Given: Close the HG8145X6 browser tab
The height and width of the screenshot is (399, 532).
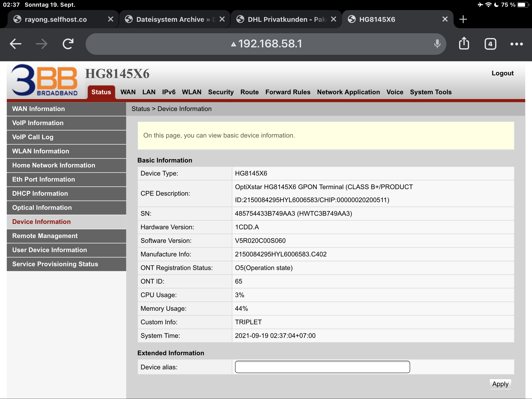Looking at the screenshot, I should click(x=445, y=19).
